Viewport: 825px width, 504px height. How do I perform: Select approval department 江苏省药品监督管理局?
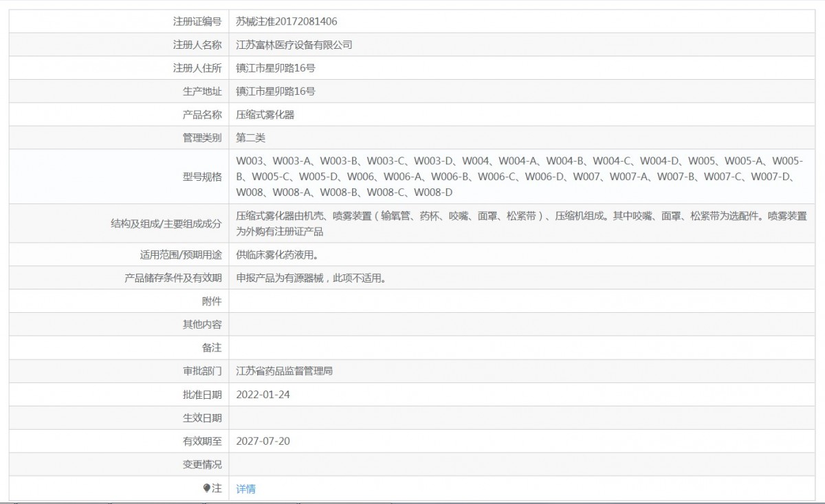point(285,371)
